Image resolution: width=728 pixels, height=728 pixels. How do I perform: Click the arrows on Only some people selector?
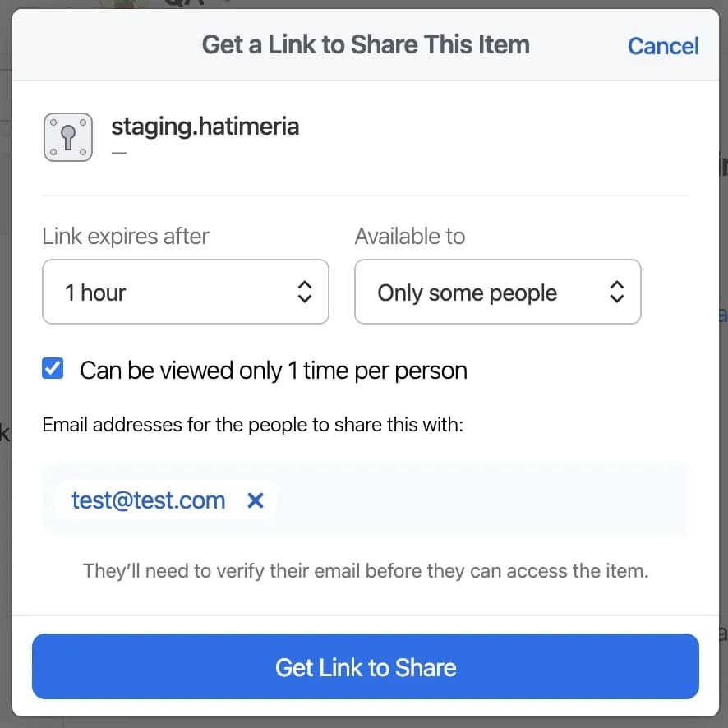[x=617, y=292]
